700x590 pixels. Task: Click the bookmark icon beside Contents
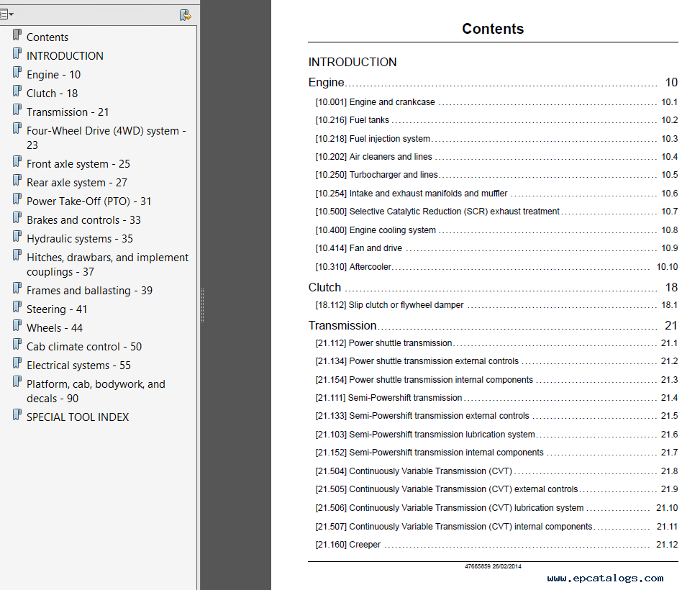[17, 35]
